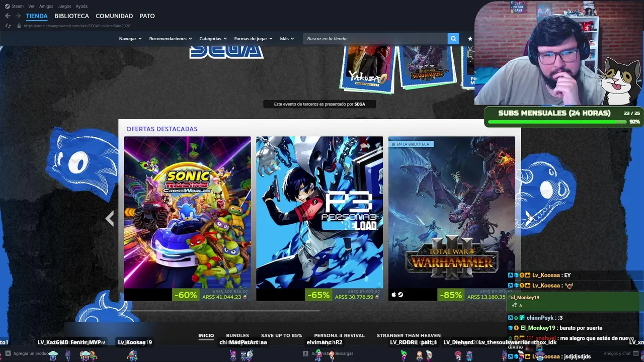This screenshot has height=362, width=644.
Task: Select the INICIO section tab
Action: 206,335
